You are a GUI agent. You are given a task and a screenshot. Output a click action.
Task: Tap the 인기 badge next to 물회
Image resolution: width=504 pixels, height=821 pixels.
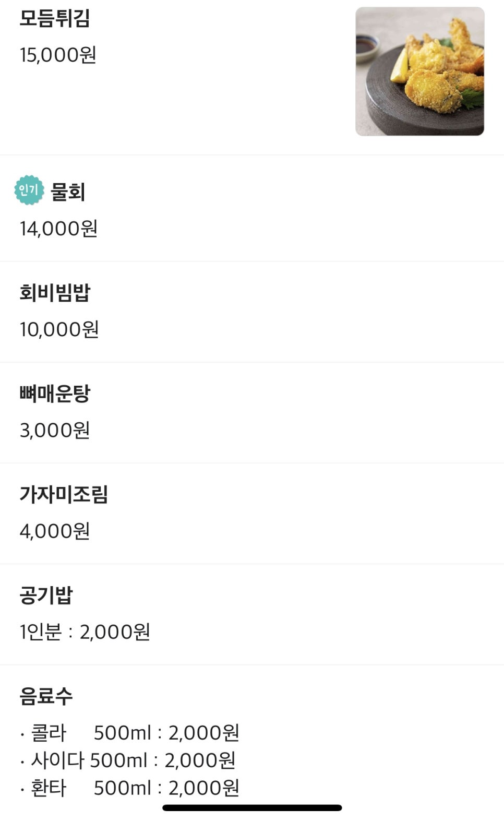(x=29, y=191)
